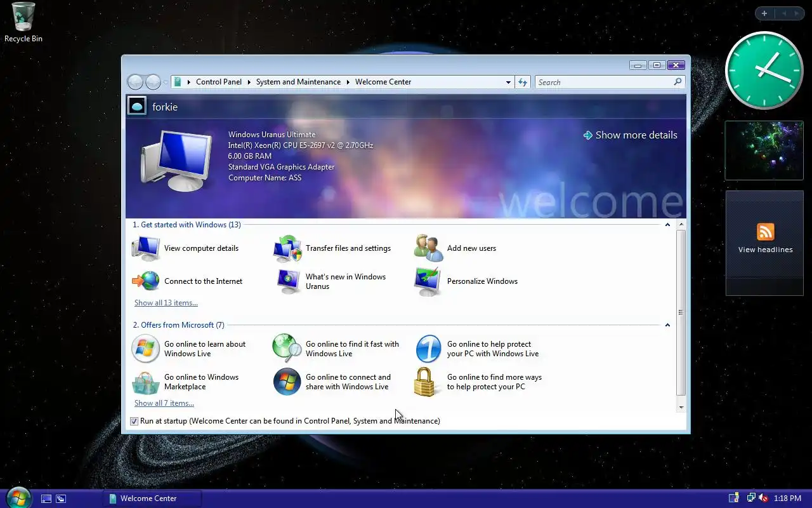Click the analog clock gadget

(764, 70)
